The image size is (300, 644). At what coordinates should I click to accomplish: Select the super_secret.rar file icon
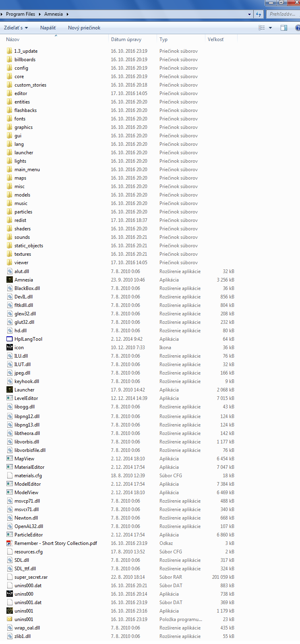pyautogui.click(x=10, y=577)
